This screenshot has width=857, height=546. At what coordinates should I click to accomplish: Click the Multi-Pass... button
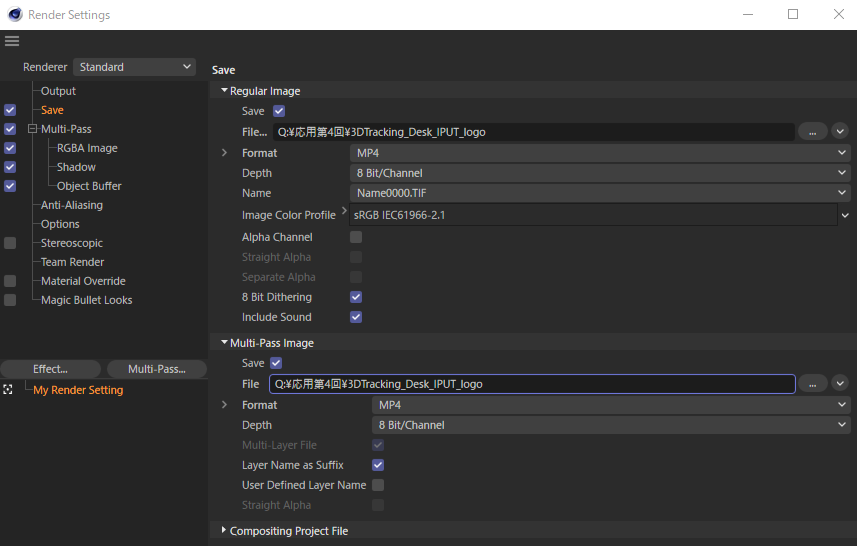point(156,369)
